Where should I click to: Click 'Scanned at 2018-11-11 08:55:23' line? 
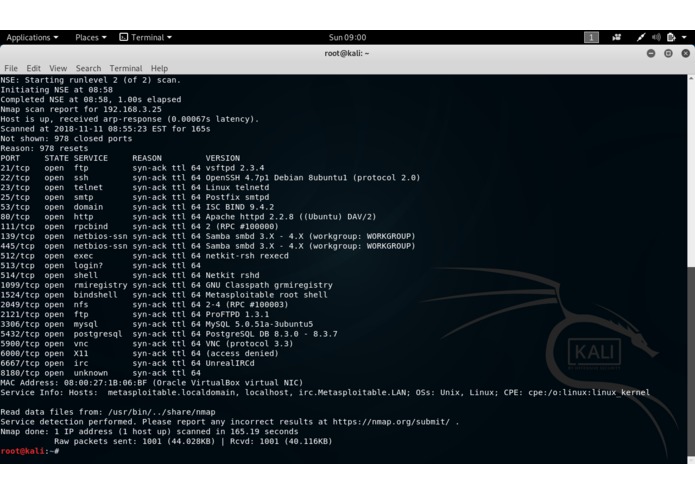105,128
